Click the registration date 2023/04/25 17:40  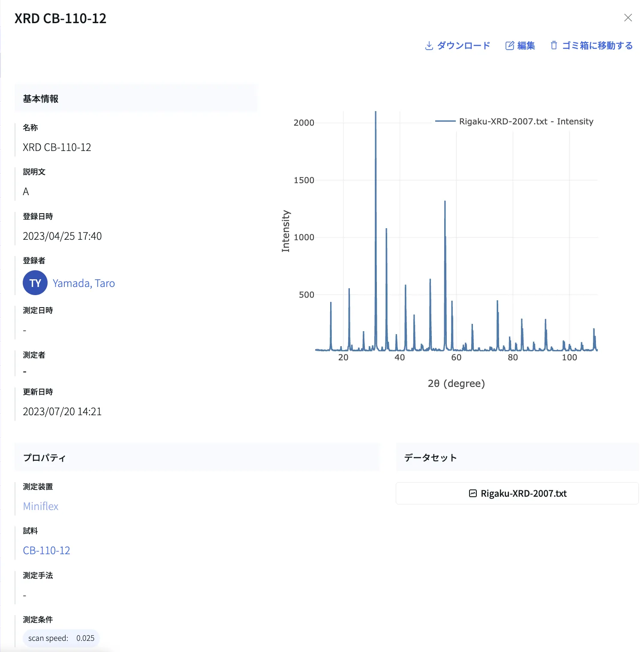[x=62, y=236]
